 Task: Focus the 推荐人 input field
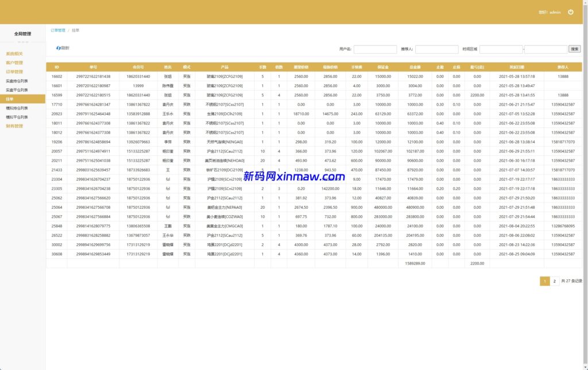[x=437, y=49]
